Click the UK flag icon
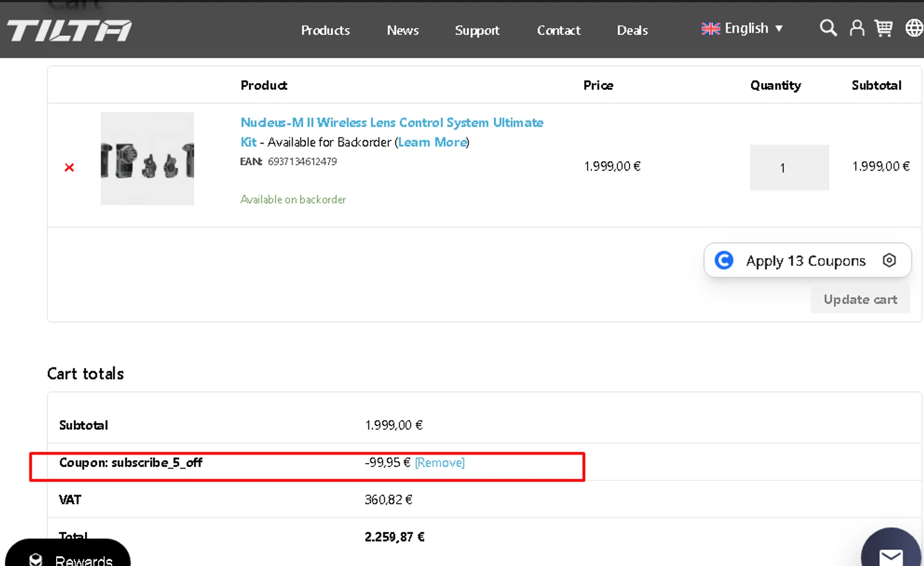The width and height of the screenshot is (924, 566). click(x=710, y=29)
